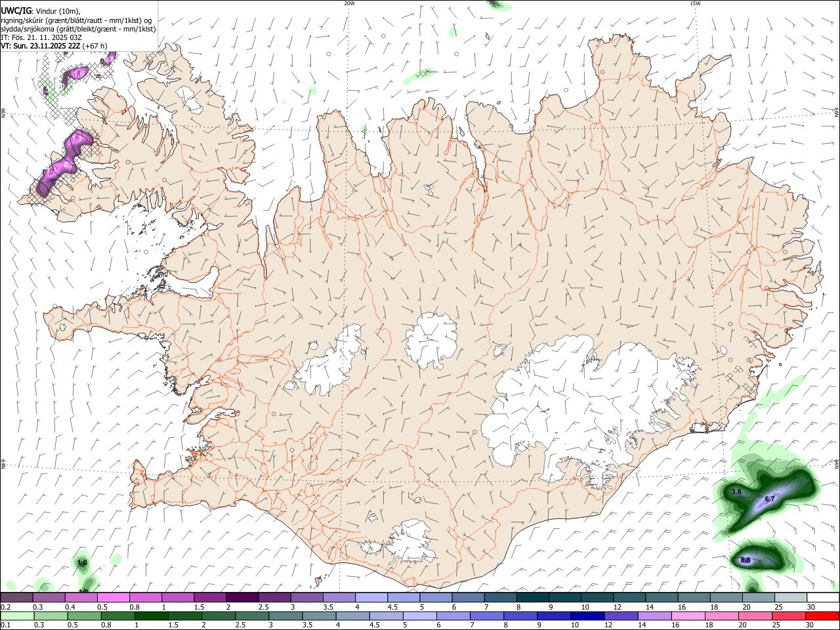Click the "15W" longitude label
Image resolution: width=840 pixels, height=630 pixels.
(x=695, y=3)
